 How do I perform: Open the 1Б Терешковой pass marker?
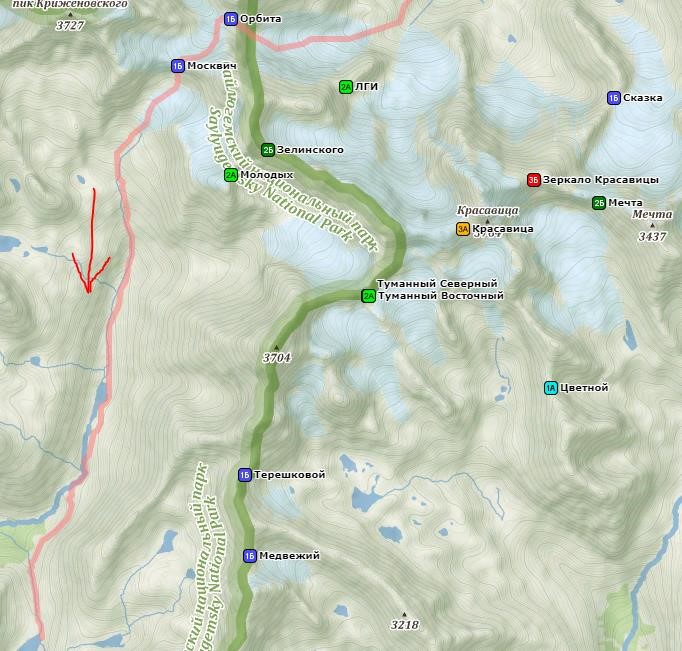click(x=245, y=475)
